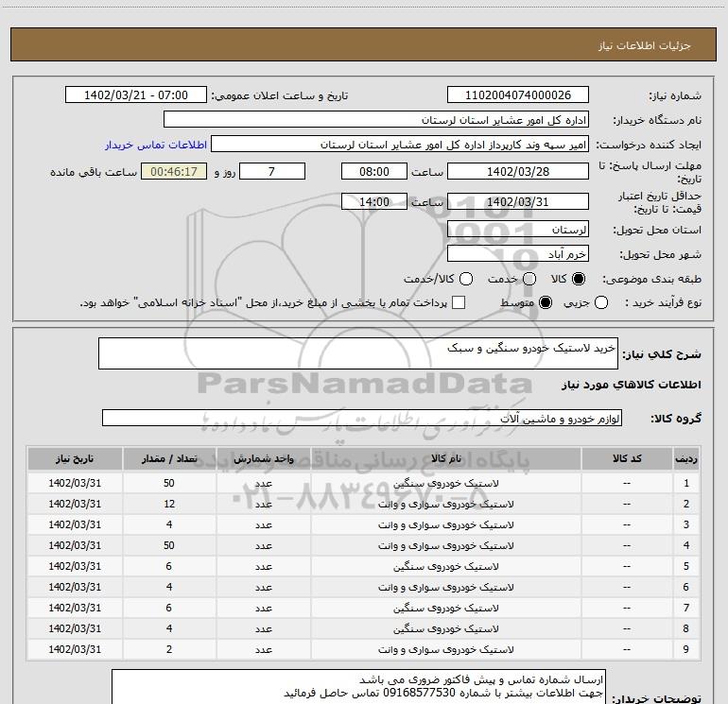
Task: Open the اطلاعات تماس خریدار link
Action: pos(156,145)
